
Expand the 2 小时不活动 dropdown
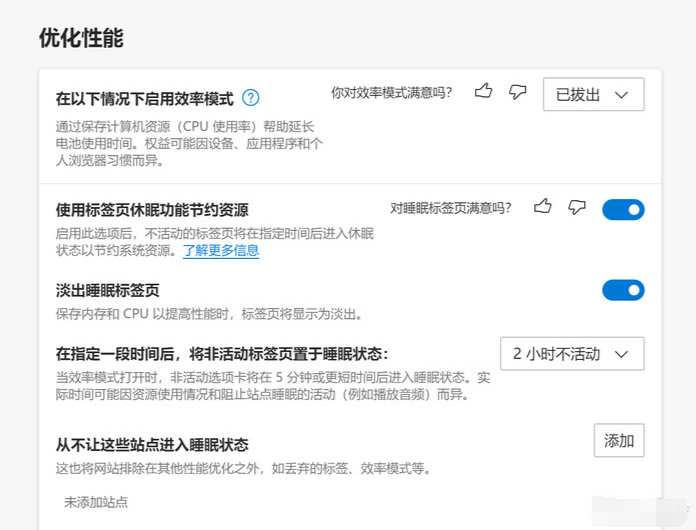point(571,353)
